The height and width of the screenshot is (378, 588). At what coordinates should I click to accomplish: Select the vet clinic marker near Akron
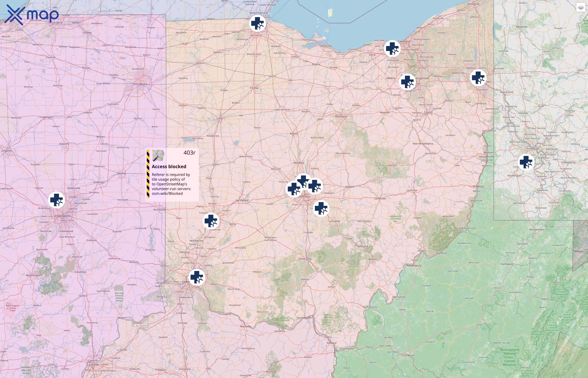coord(407,82)
